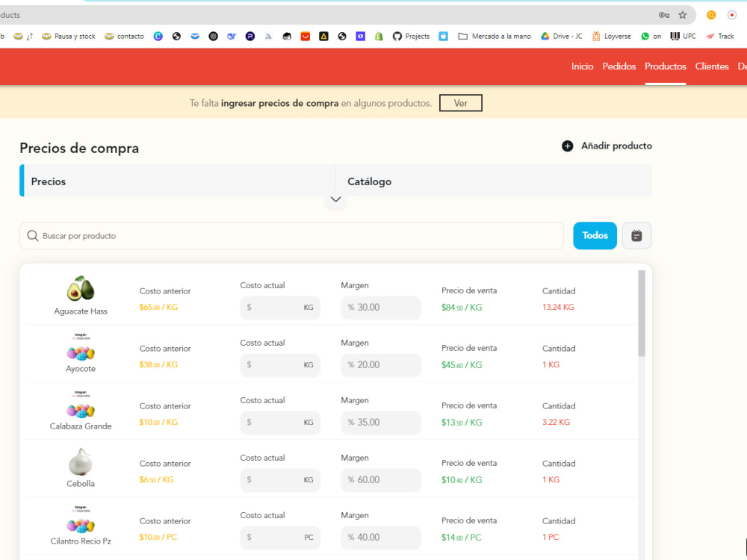Click Costo actual field for Ayocote

pos(280,365)
